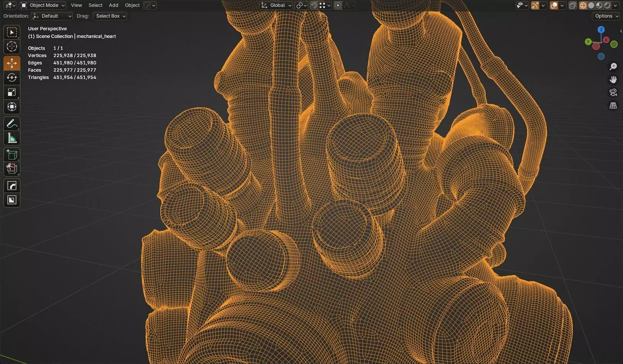
Task: Activate the Transform tool
Action: coord(12,107)
